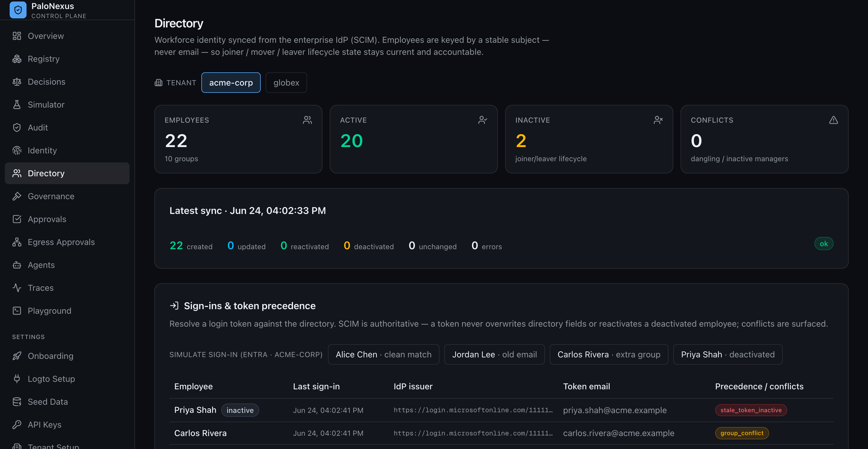The image size is (868, 449).
Task: Click the PaloNexus shield logo icon
Action: 18,10
